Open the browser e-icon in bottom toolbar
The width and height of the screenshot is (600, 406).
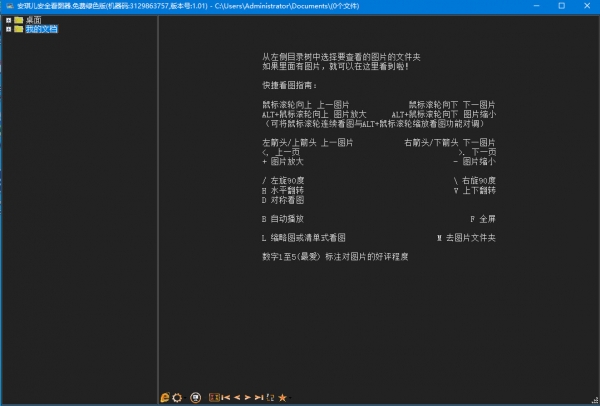point(165,398)
